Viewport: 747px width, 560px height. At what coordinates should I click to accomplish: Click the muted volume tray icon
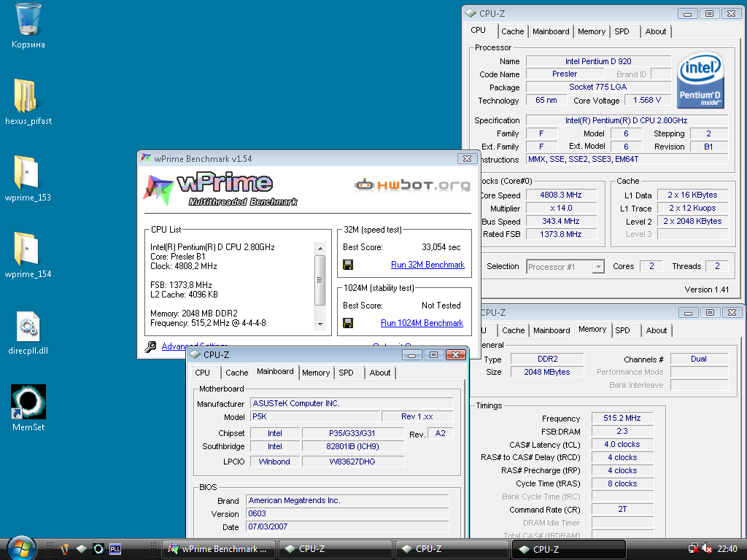(707, 549)
